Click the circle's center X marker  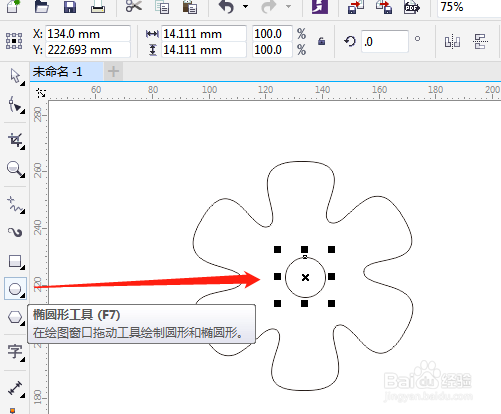[x=305, y=277]
